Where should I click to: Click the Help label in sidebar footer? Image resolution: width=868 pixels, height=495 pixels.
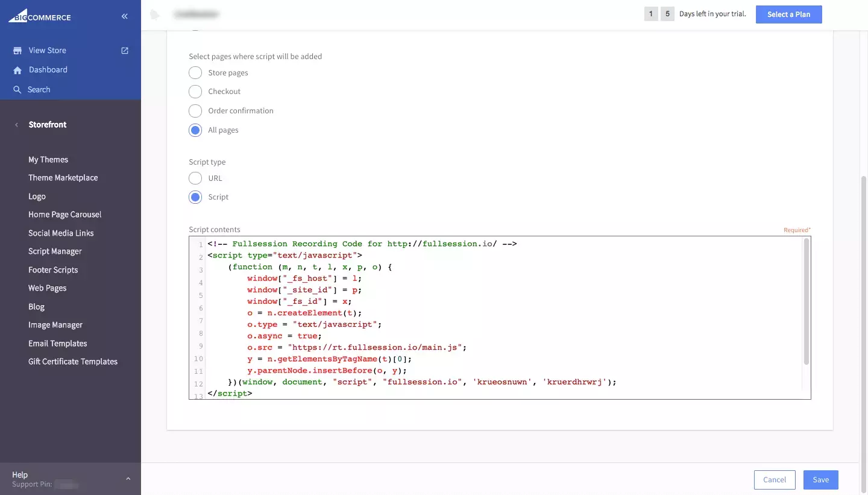[20, 475]
